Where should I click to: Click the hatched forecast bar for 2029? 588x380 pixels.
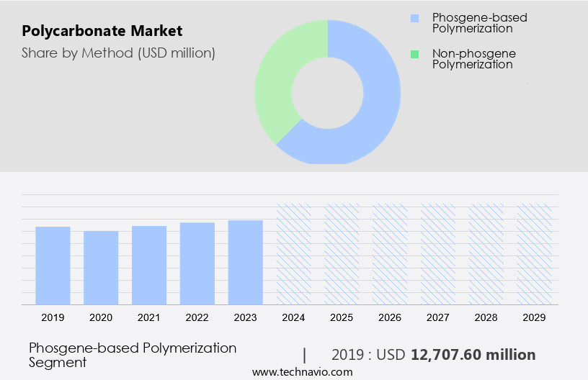(x=535, y=253)
